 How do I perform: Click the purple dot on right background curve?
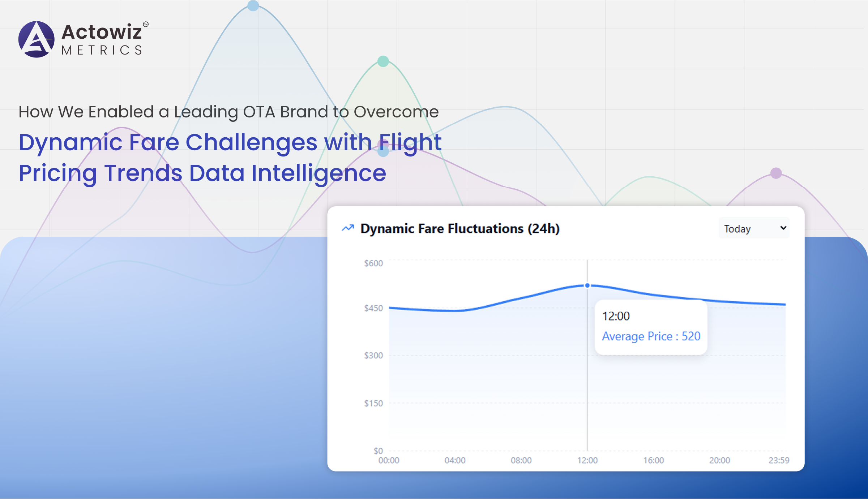[x=776, y=173]
